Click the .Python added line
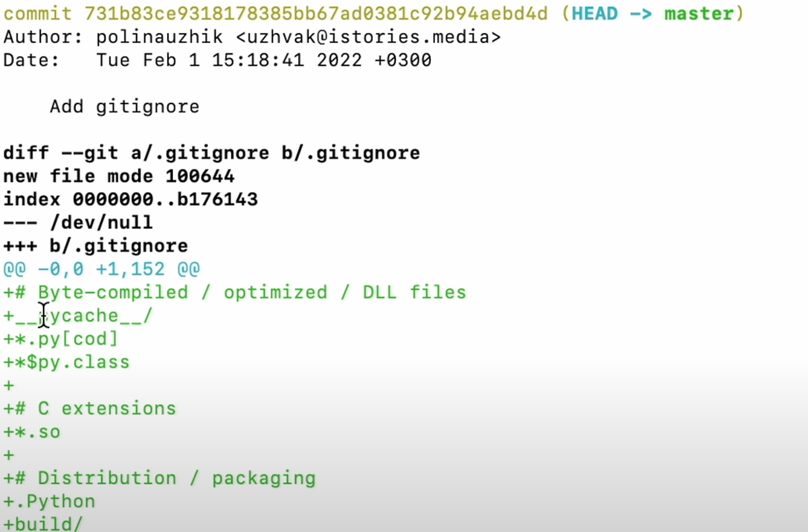 49,502
